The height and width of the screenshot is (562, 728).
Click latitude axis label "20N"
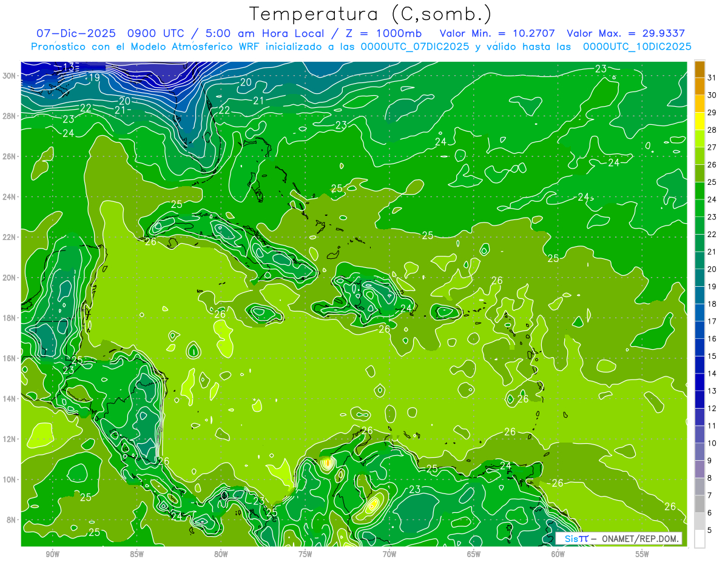(x=9, y=278)
